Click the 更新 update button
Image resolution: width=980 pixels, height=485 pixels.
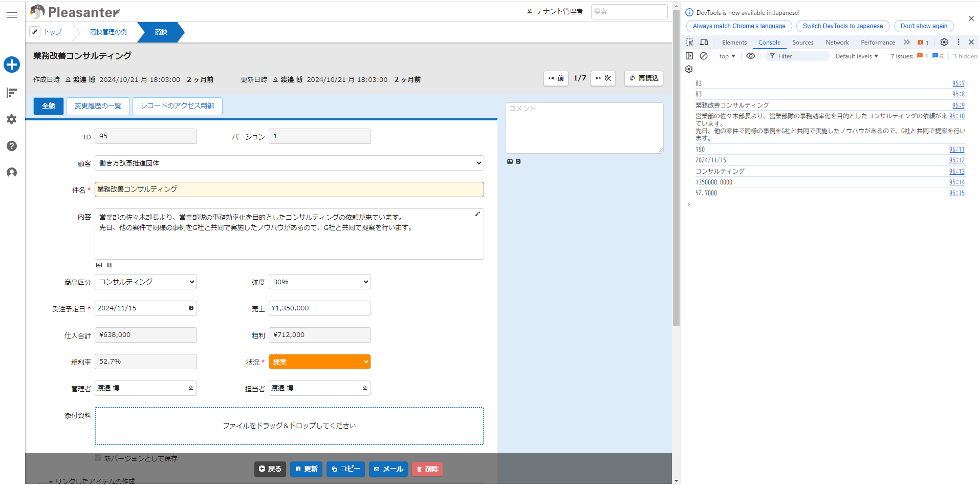point(306,469)
